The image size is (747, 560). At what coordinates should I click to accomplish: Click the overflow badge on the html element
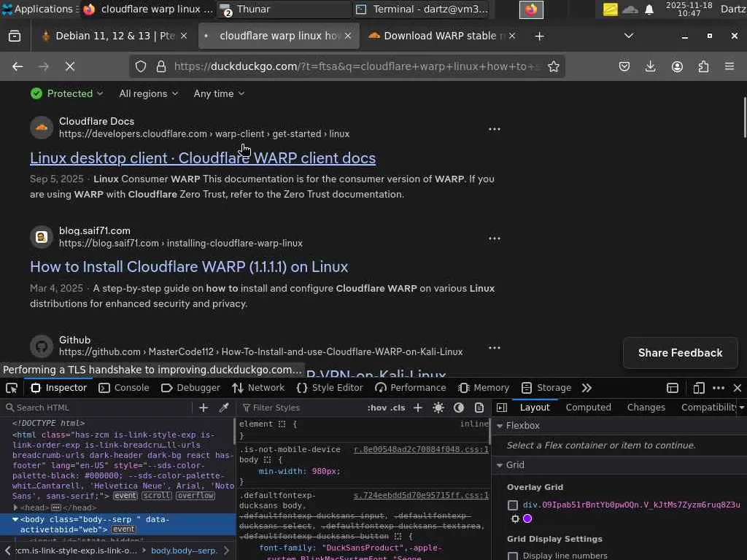tap(196, 496)
